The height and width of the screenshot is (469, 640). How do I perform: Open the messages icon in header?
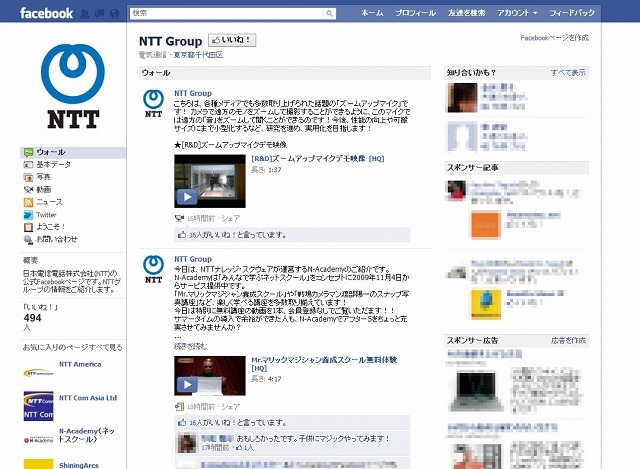100,14
